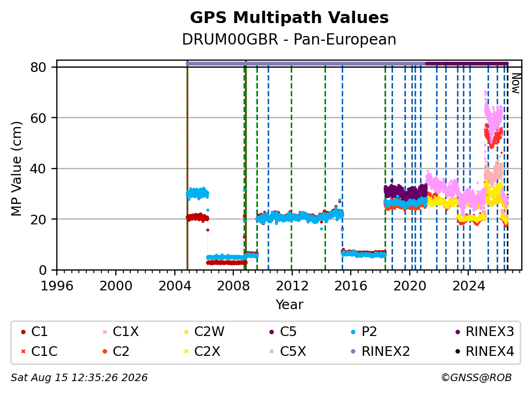Click the 2004 x-axis tick label
Image resolution: width=532 pixels, height=394 pixels.
[x=175, y=286]
